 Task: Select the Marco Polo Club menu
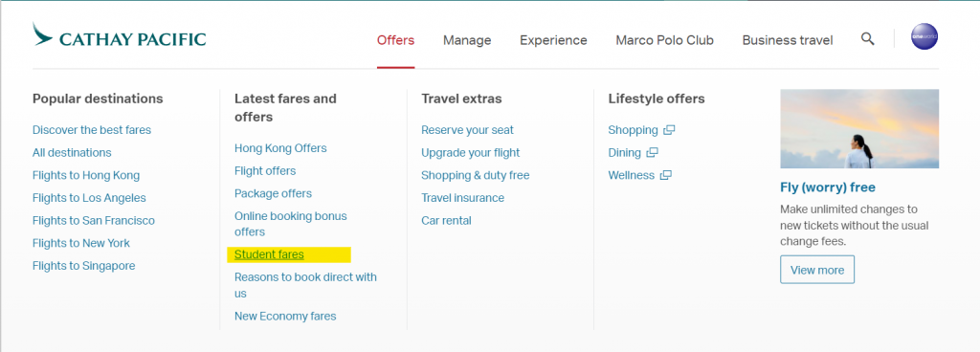(664, 40)
